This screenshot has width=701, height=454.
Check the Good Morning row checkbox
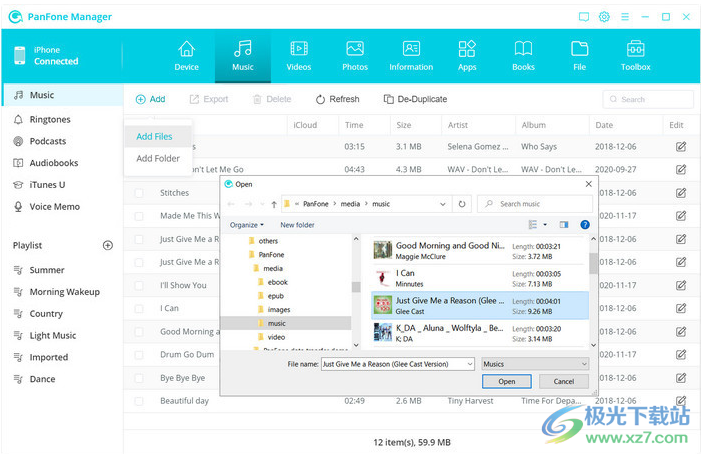point(139,332)
